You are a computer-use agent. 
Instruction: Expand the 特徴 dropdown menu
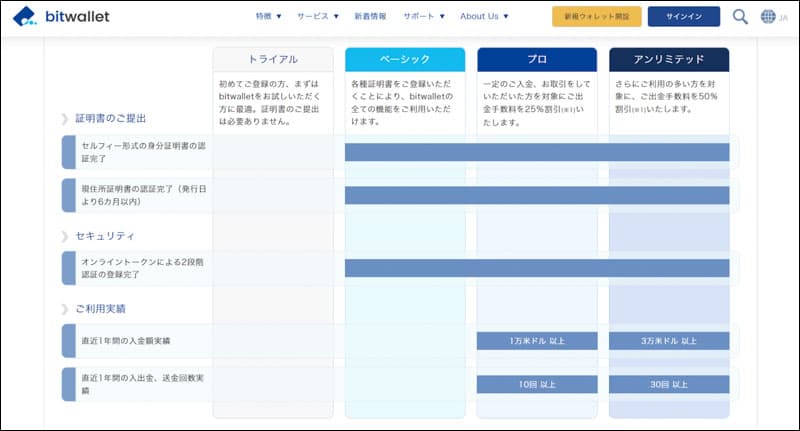(268, 17)
